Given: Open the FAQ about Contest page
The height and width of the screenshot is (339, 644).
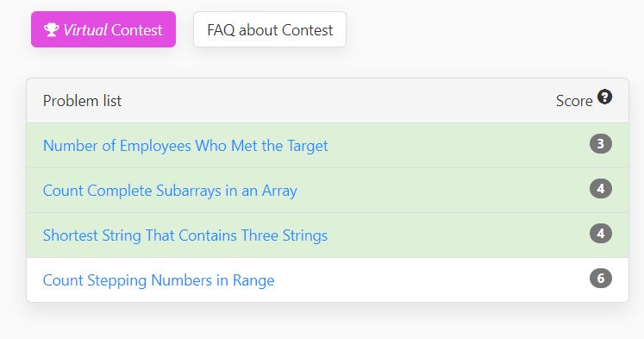Looking at the screenshot, I should pyautogui.click(x=270, y=29).
